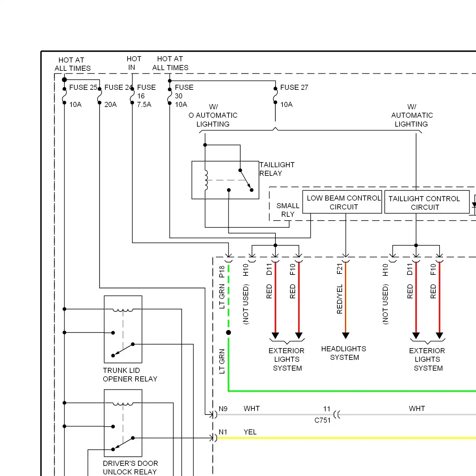Select the Driver's Door Unlock Relay symbol
Image resolution: width=476 pixels, height=476 pixels.
[123, 422]
